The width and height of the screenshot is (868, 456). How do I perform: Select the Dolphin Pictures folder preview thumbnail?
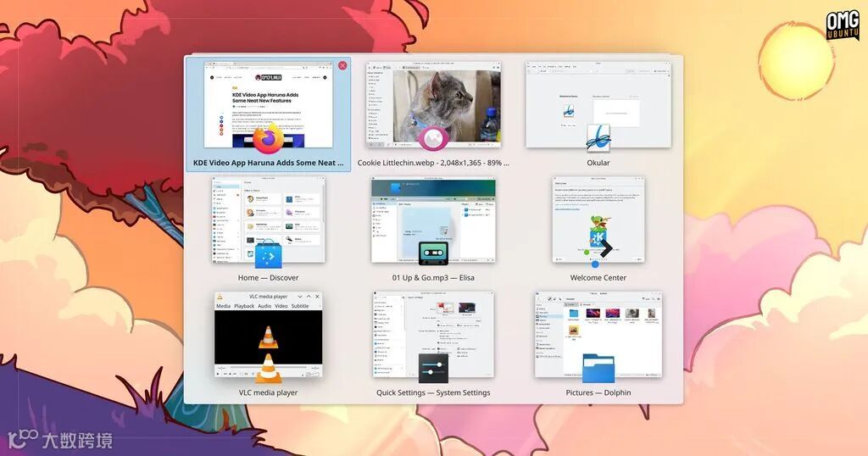[x=598, y=335]
